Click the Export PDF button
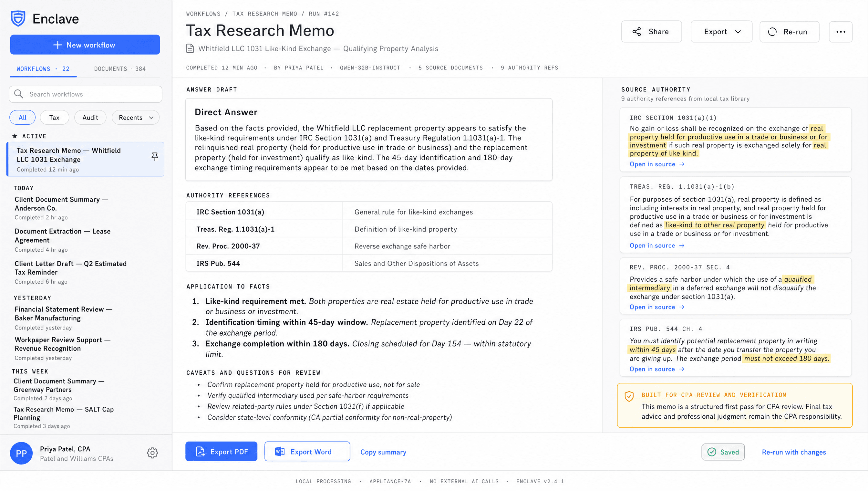The image size is (868, 491). (221, 452)
